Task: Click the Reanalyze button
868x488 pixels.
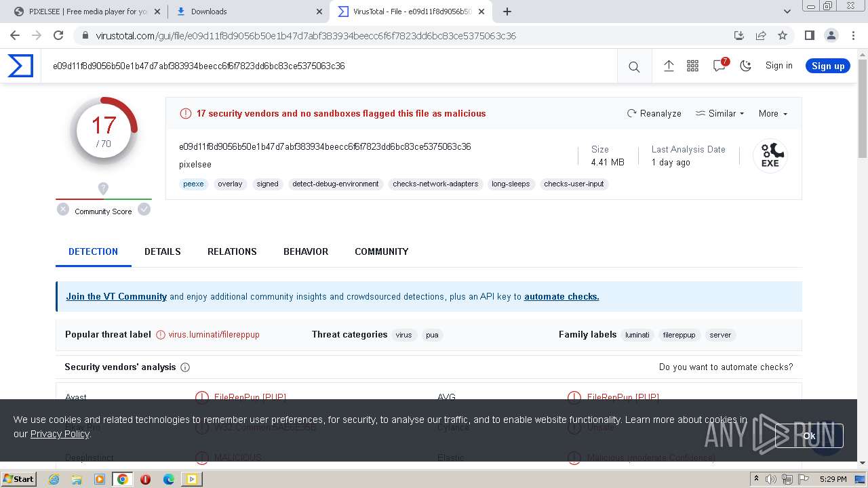Action: (x=654, y=113)
